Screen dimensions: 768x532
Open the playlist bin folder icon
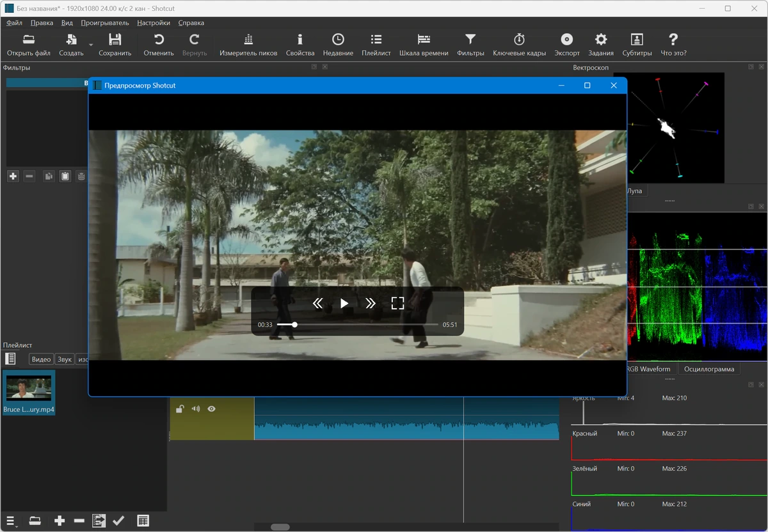pyautogui.click(x=35, y=520)
